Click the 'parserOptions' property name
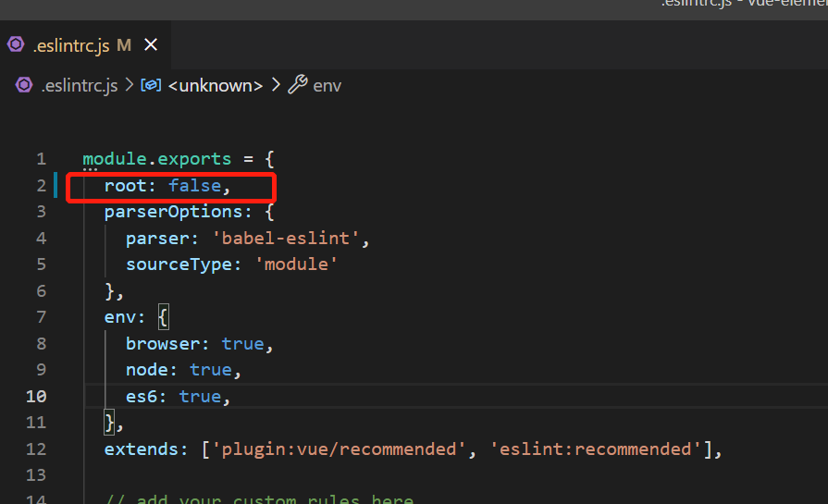This screenshot has height=504, width=828. click(173, 212)
